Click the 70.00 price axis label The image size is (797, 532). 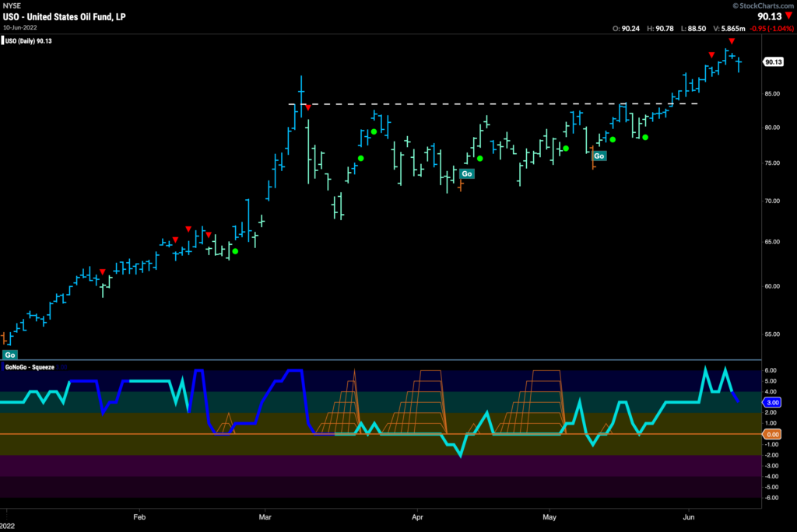[772, 201]
